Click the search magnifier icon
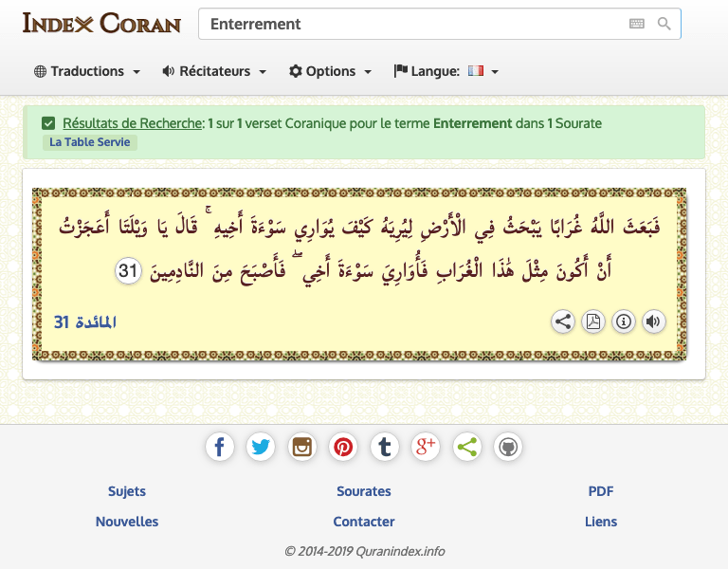The height and width of the screenshot is (569, 728). (664, 24)
